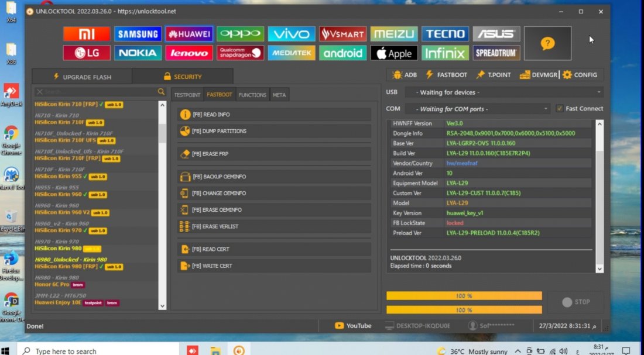
Task: Open DEVMGR device manager
Action: coord(539,75)
